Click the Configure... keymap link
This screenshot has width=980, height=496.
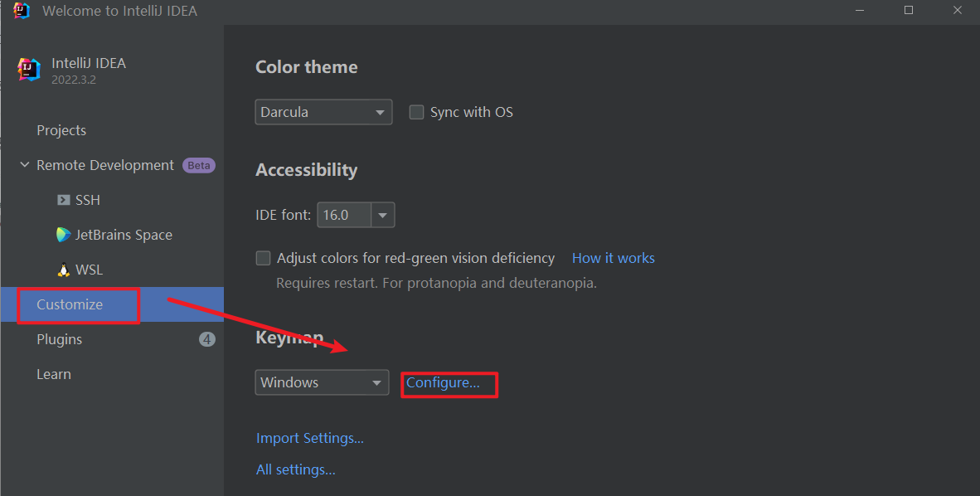coord(443,382)
